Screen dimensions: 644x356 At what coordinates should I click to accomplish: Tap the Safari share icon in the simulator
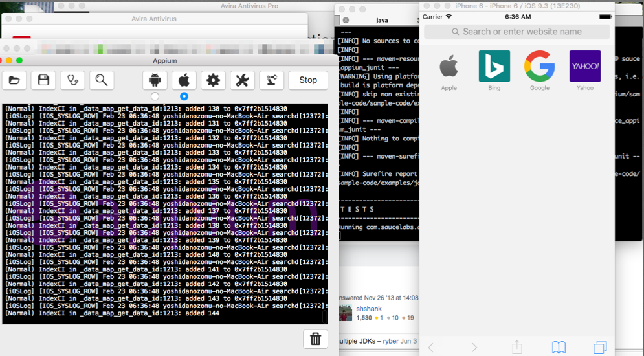tap(516, 347)
